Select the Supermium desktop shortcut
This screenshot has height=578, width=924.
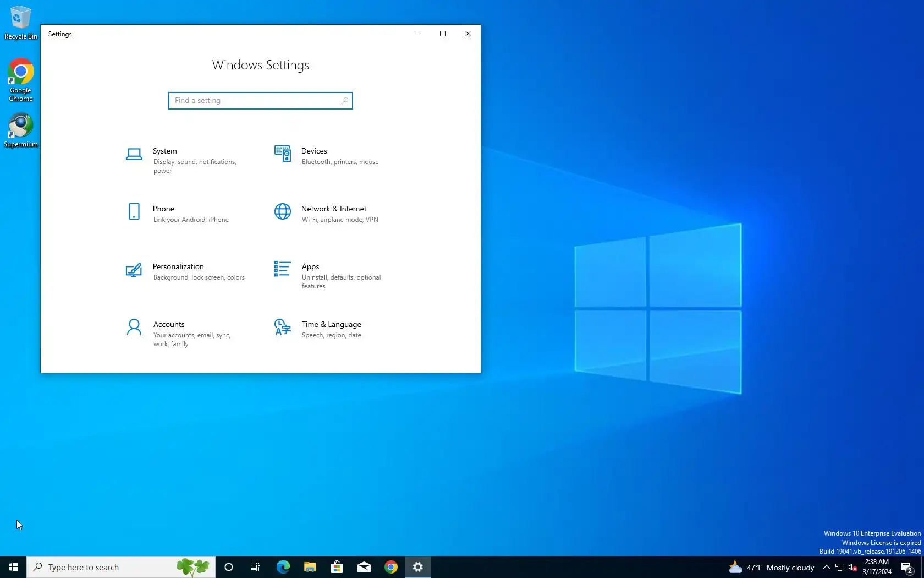pos(21,130)
